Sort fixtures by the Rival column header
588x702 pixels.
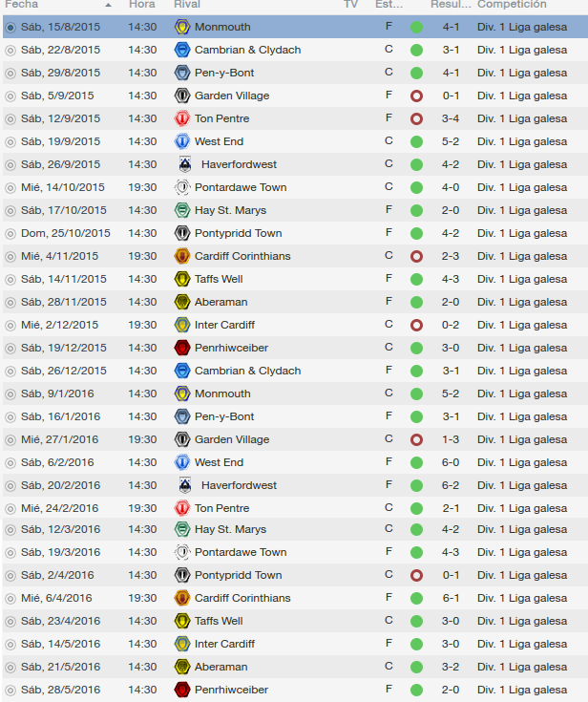(187, 5)
